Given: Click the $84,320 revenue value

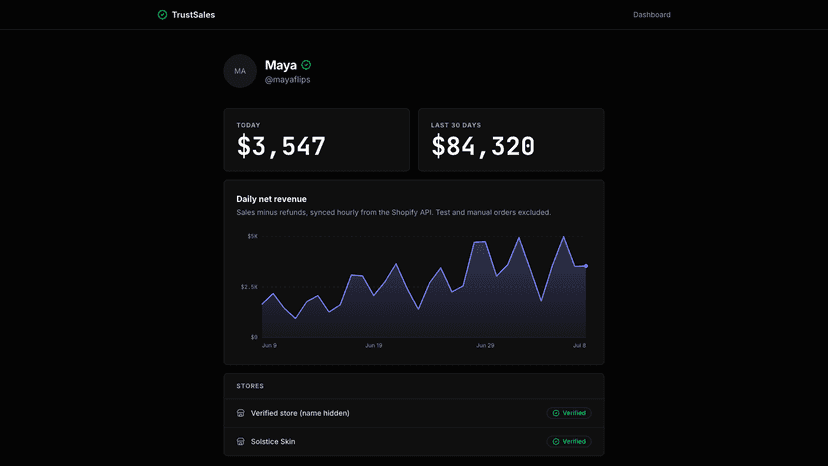Looking at the screenshot, I should (483, 146).
